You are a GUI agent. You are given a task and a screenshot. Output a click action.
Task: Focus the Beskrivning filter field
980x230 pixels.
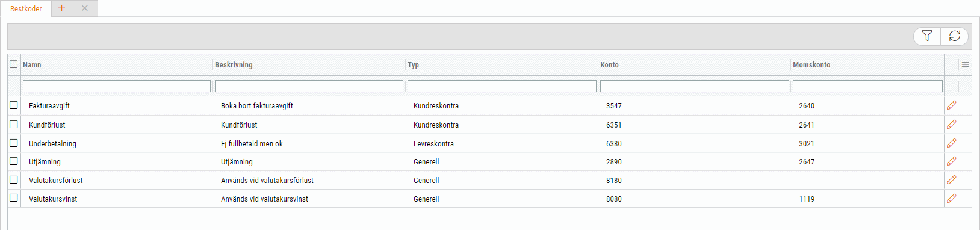click(x=309, y=86)
